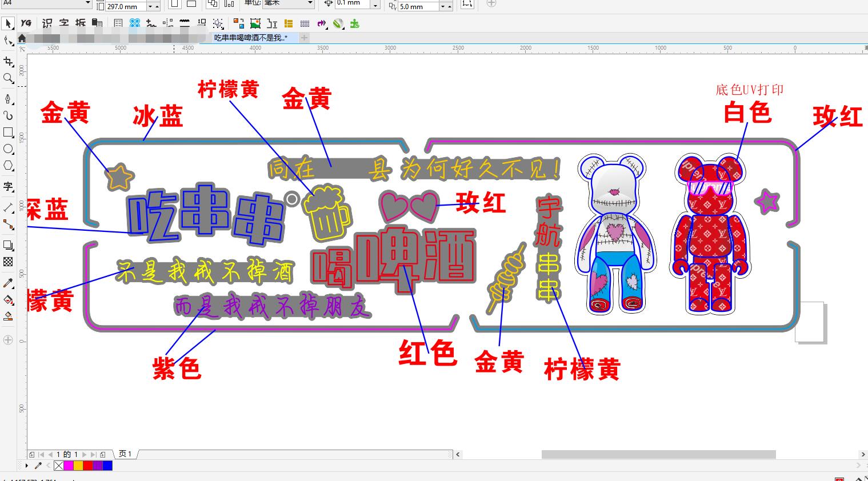Click the green puzzle piece icon
This screenshot has width=868, height=481.
tap(355, 23)
